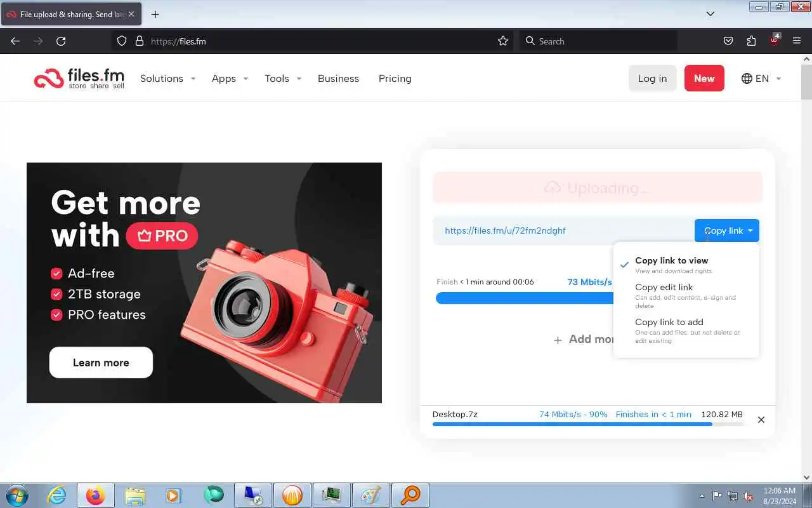
Task: Open the Firefox hamburger menu
Action: (x=797, y=41)
